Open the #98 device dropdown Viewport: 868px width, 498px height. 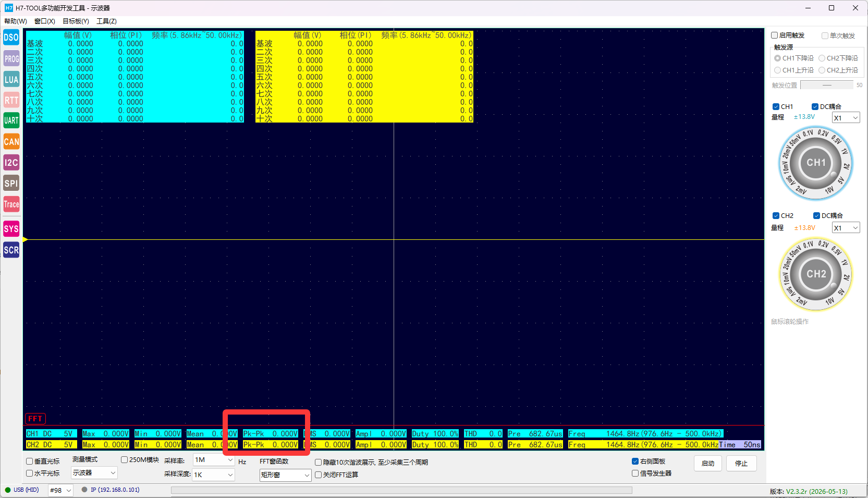point(60,490)
